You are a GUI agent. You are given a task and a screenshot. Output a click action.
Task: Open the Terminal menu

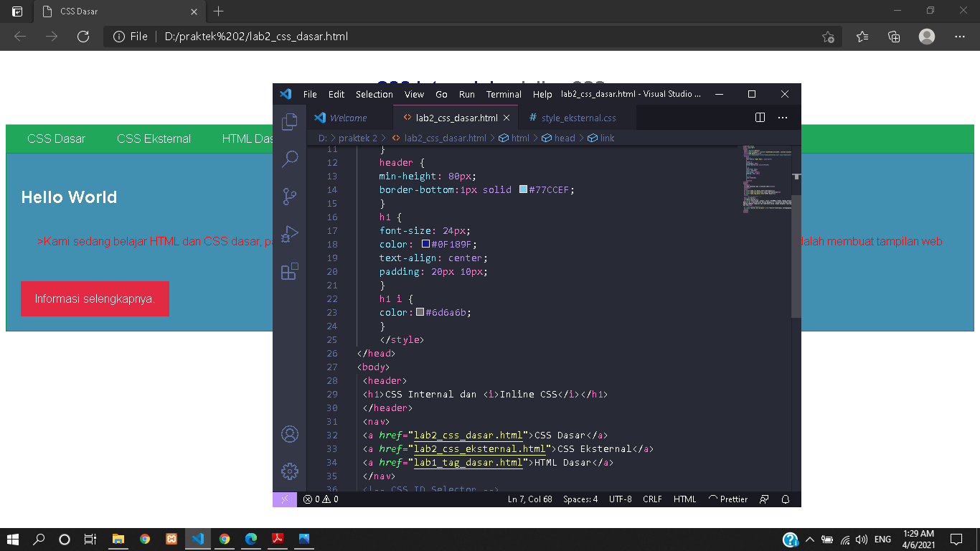tap(504, 94)
